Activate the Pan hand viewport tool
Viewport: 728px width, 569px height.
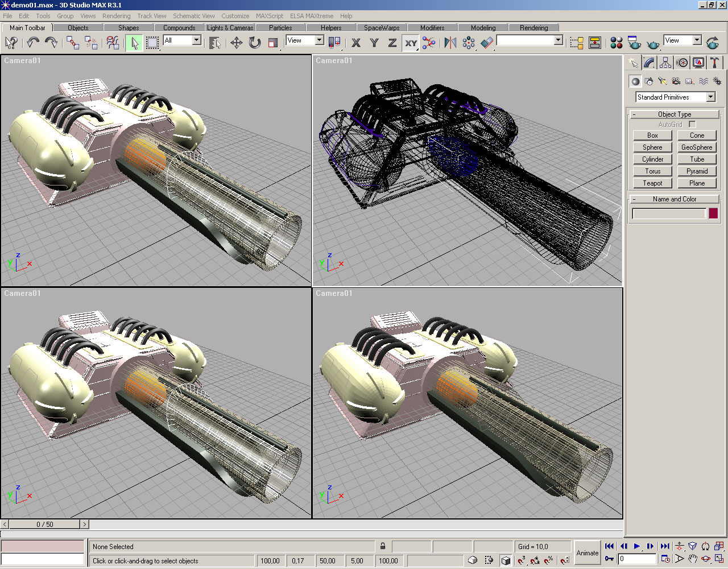point(693,559)
